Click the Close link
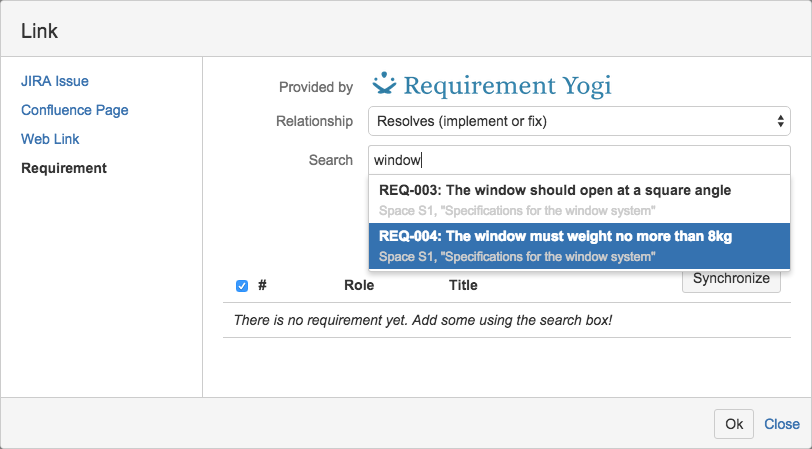The height and width of the screenshot is (449, 812). pyautogui.click(x=782, y=424)
